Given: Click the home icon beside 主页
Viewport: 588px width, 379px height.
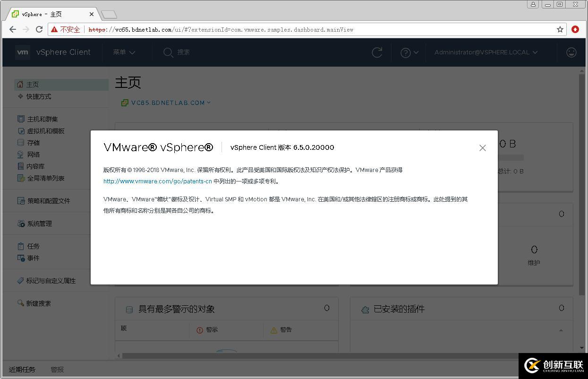Looking at the screenshot, I should pos(20,85).
